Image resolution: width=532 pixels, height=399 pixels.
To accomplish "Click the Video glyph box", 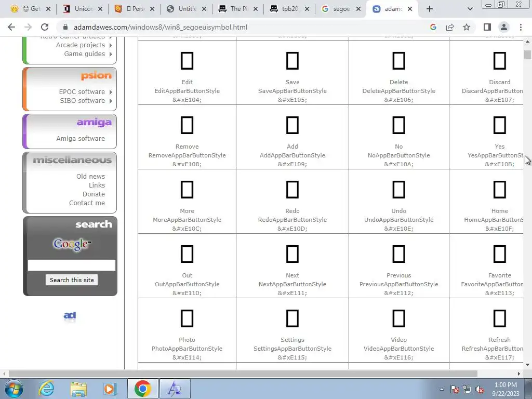I will (398, 318).
